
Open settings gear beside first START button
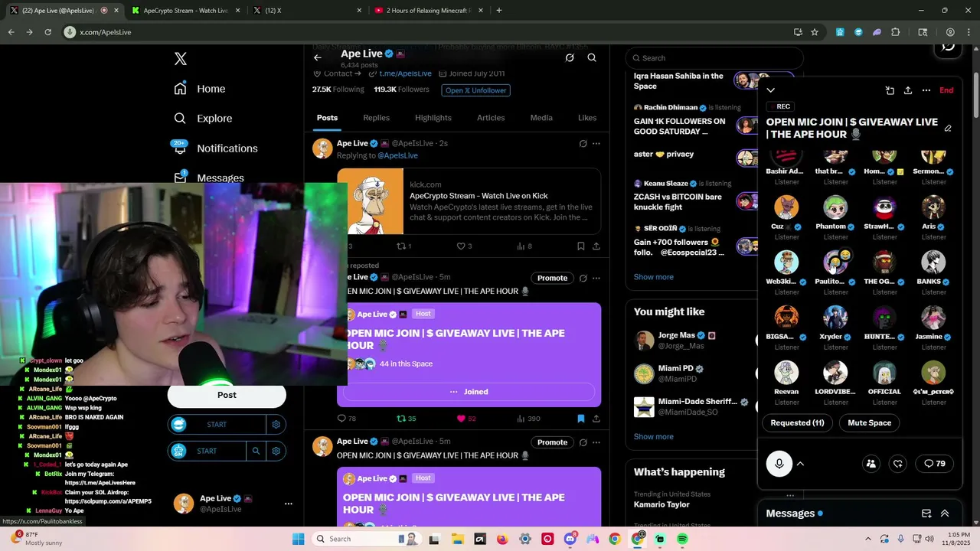(276, 425)
